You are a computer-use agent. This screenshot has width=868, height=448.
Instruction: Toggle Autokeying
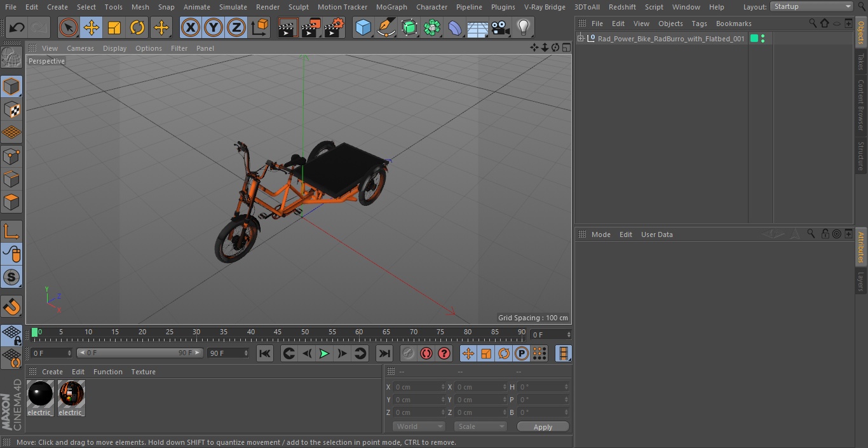click(x=426, y=353)
